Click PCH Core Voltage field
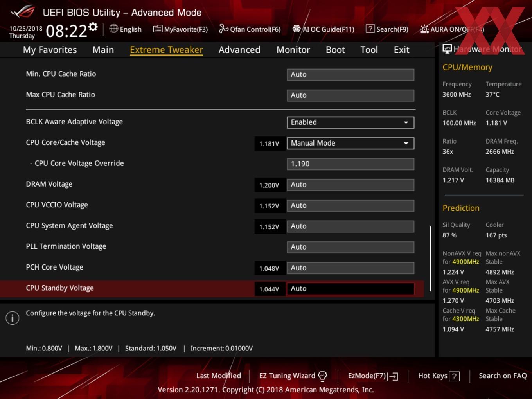The width and height of the screenshot is (532, 399). pos(350,268)
